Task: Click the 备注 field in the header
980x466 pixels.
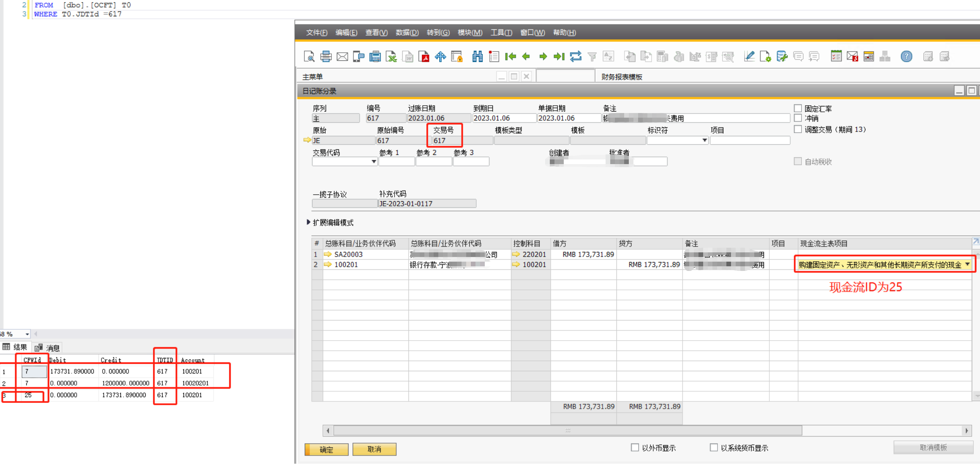Action: tap(696, 119)
